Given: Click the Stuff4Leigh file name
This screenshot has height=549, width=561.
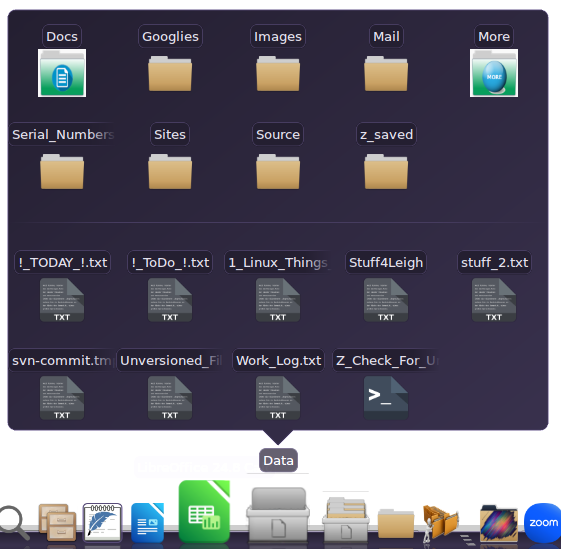Looking at the screenshot, I should pyautogui.click(x=386, y=262).
